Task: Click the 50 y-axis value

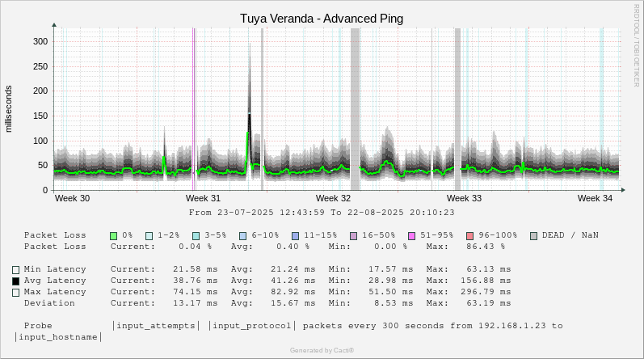Action: point(43,166)
